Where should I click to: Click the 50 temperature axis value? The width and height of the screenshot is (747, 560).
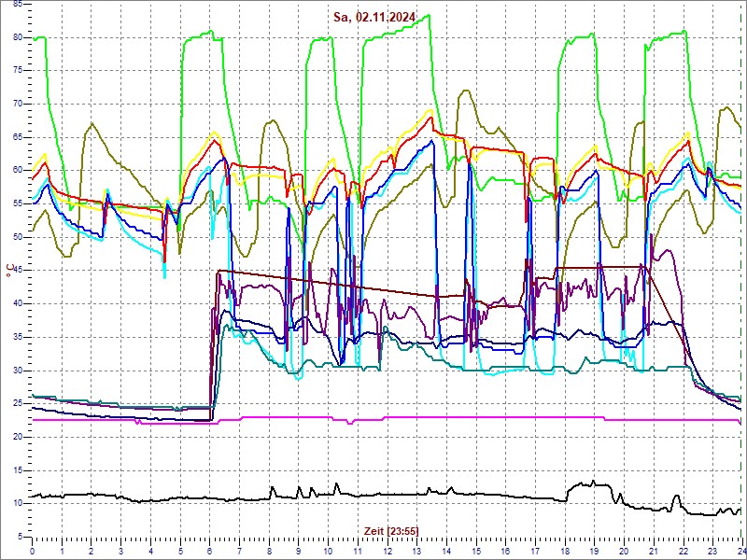17,237
